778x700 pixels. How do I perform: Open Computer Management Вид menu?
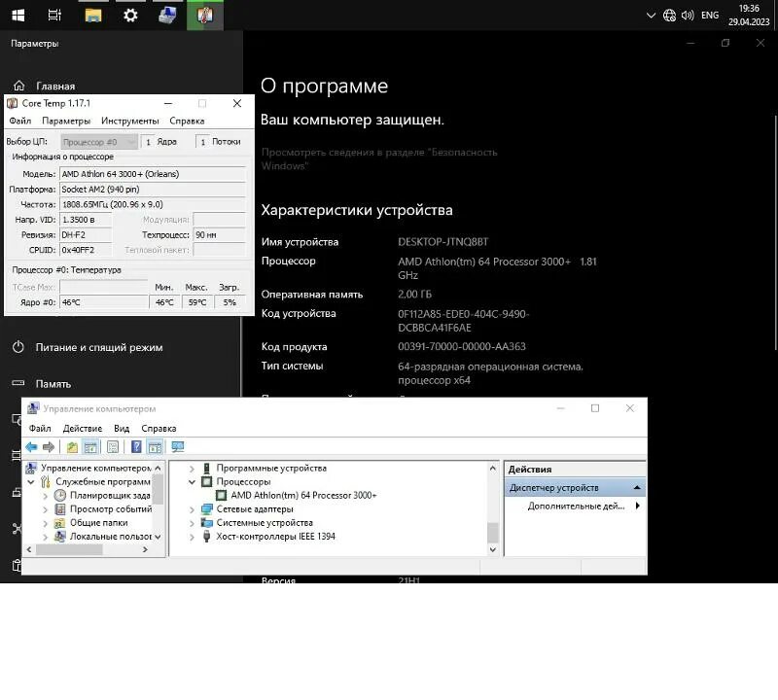(122, 428)
